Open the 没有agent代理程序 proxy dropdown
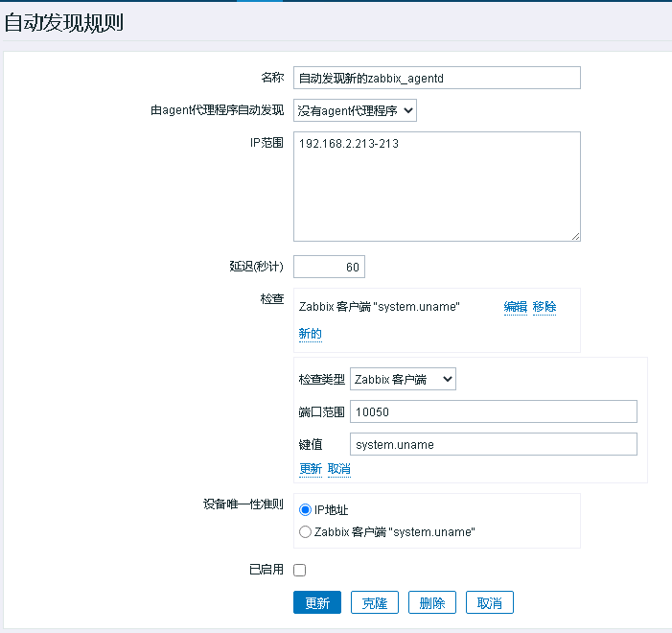 coord(355,110)
